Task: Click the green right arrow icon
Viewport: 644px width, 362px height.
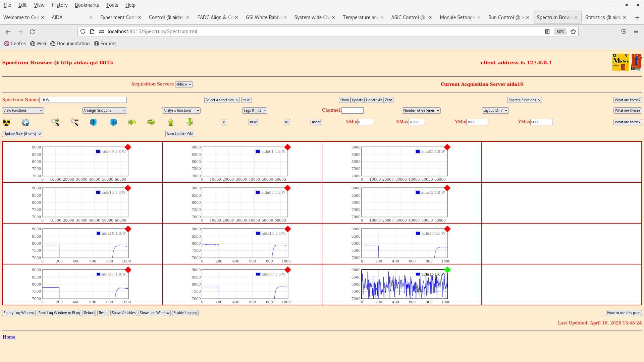Action: tap(151, 122)
